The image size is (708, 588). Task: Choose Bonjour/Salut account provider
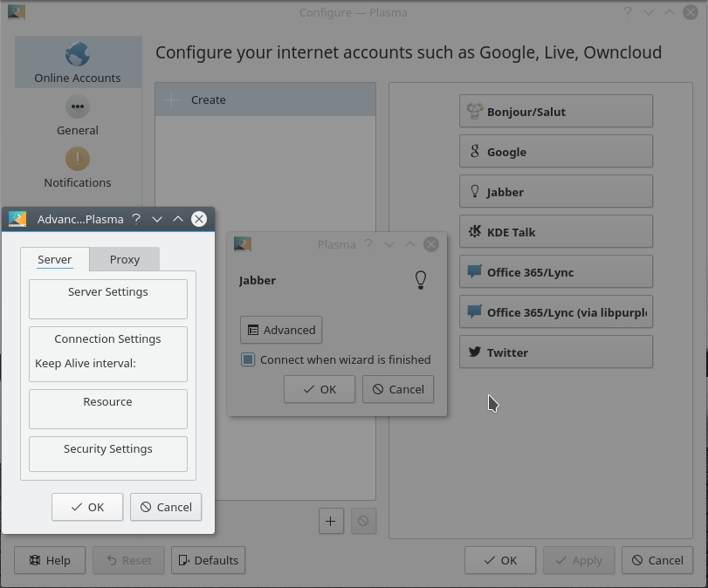pyautogui.click(x=555, y=112)
